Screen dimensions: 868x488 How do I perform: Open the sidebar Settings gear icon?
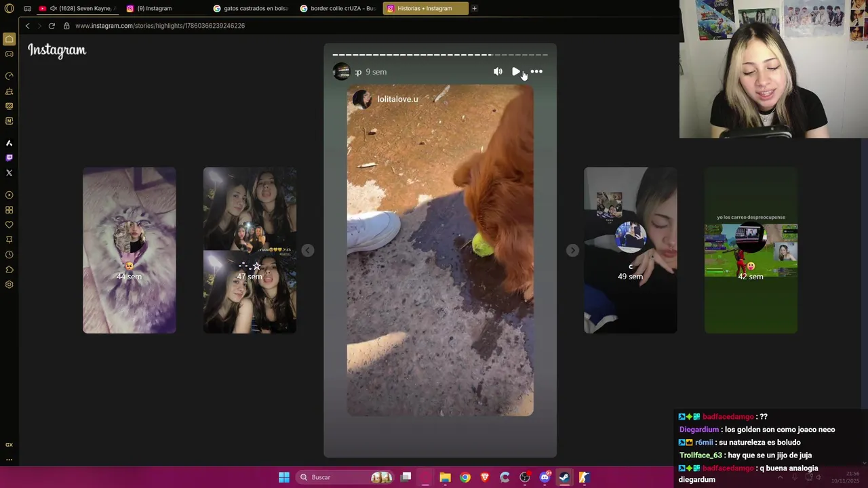(9, 285)
